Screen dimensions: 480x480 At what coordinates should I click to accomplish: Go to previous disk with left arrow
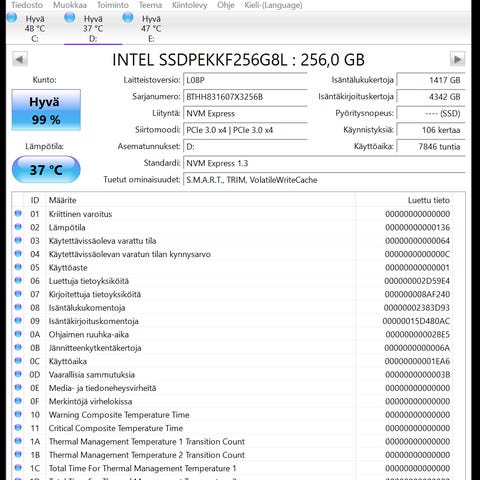(20, 60)
